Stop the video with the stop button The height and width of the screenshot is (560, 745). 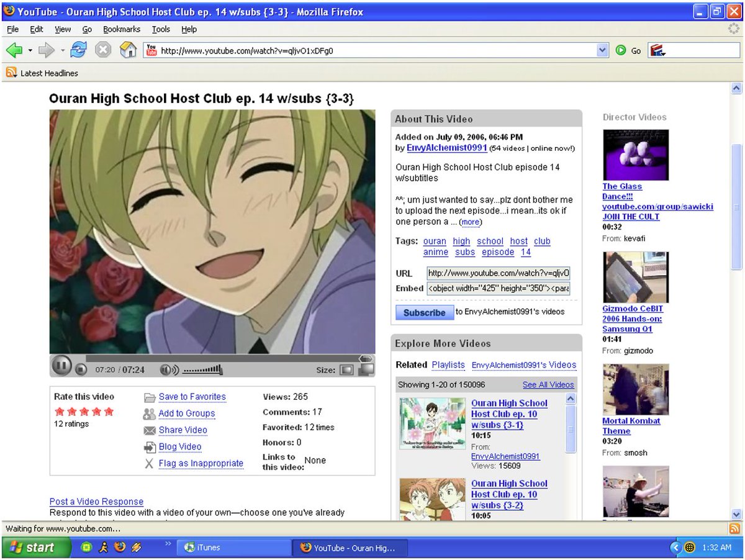[x=81, y=369]
